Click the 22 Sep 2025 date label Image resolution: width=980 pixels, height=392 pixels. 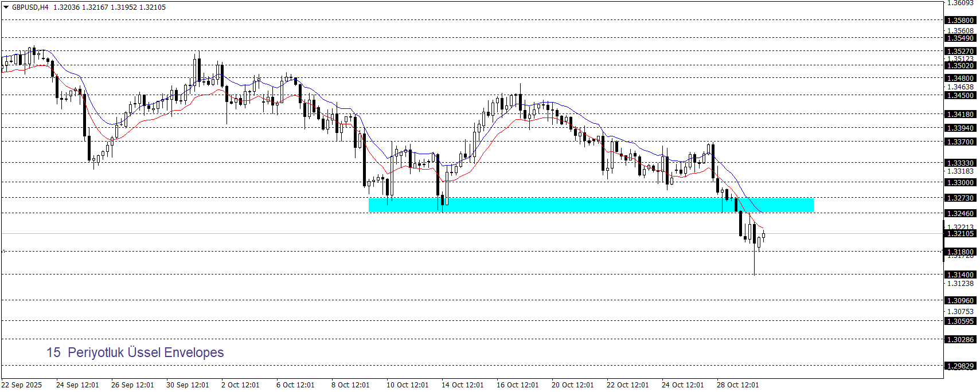(22, 385)
